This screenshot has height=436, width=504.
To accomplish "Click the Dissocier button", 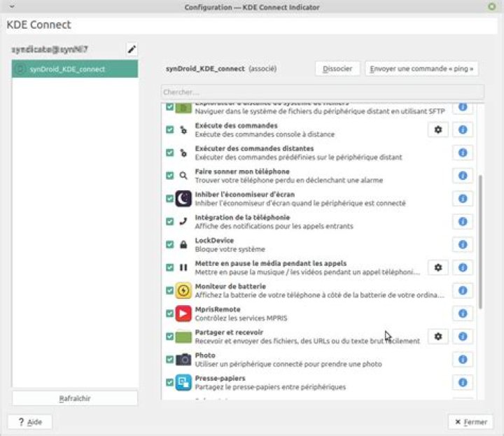I will click(337, 69).
